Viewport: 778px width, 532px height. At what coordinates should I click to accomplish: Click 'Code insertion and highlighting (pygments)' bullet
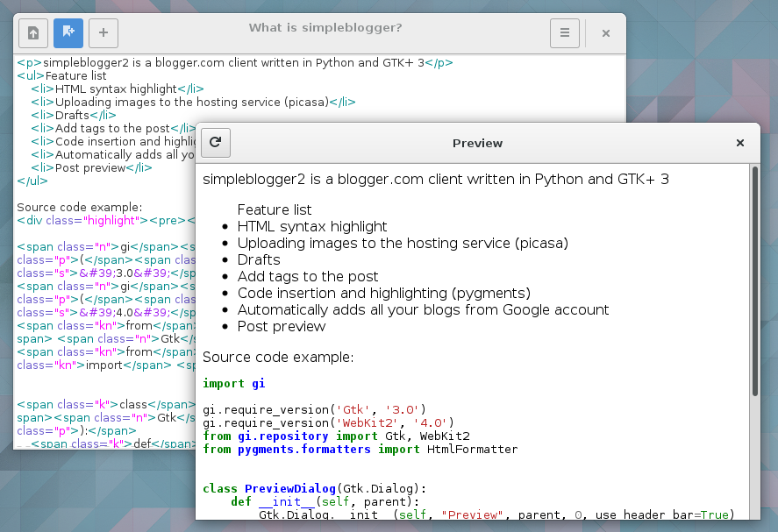(x=384, y=293)
